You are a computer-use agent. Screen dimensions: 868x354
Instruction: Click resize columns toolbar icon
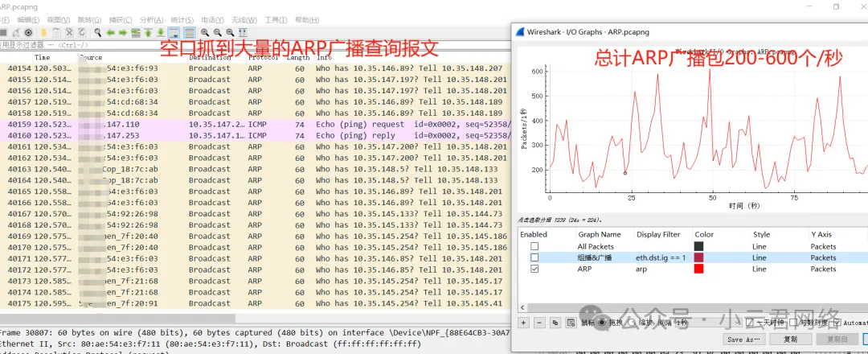pos(242,32)
